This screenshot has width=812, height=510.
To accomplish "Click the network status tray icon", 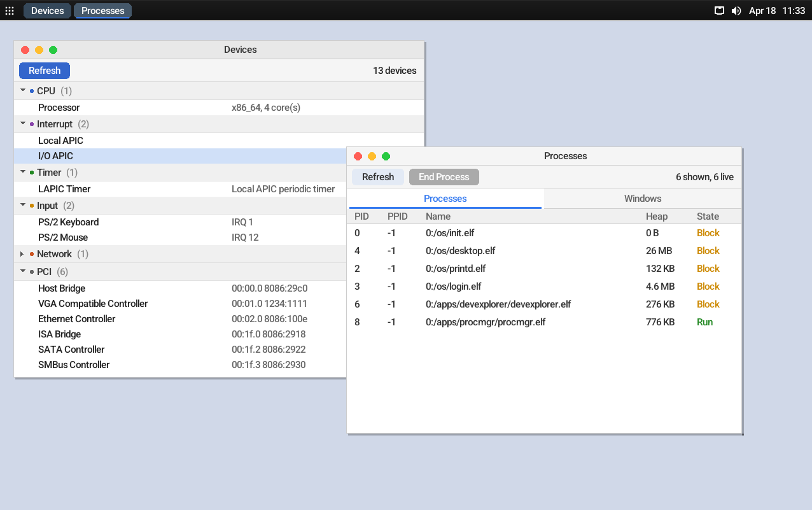I will pos(719,11).
